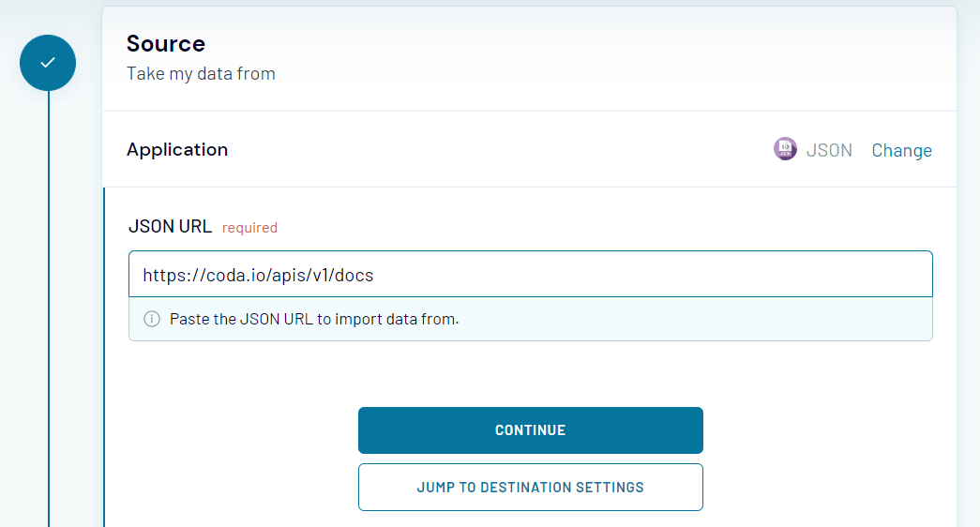Click the 'Paste the JSON URL' hint text
The width and height of the screenshot is (980, 527).
click(x=314, y=319)
